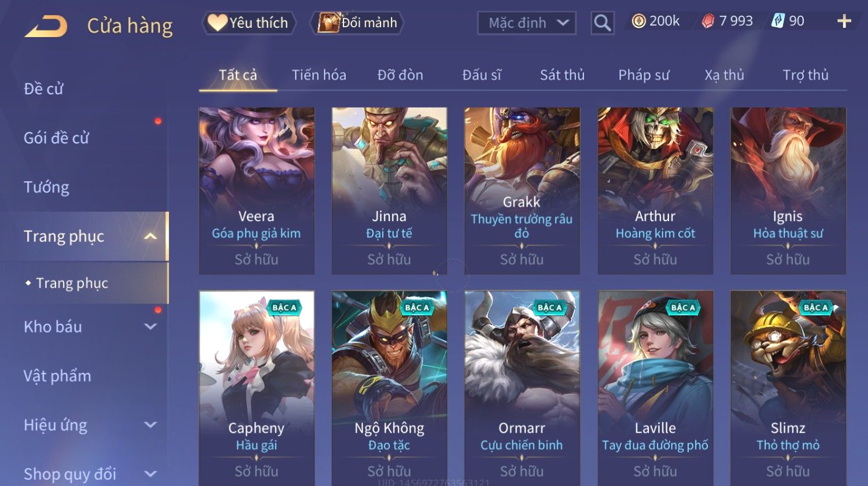This screenshot has height=486, width=868.
Task: Collapse the Trang phục sidebar section
Action: (150, 236)
